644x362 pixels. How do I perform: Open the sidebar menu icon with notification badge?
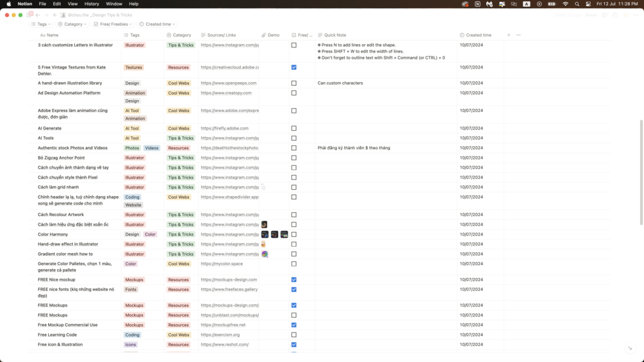[x=29, y=14]
